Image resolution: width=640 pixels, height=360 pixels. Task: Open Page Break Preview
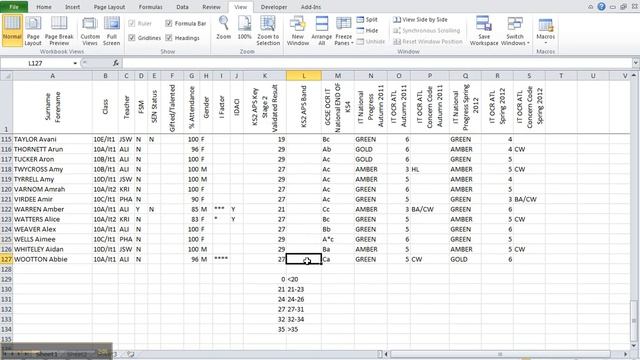(x=59, y=30)
